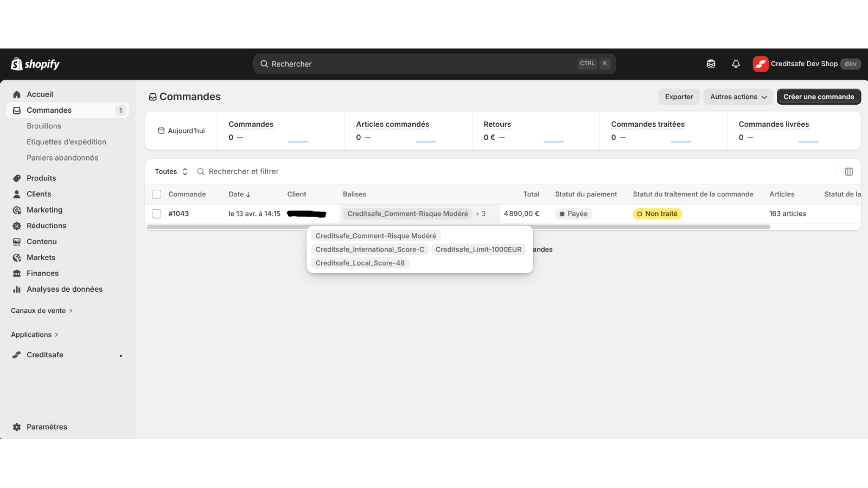Viewport: 868px width, 488px height.
Task: Open the notifications bell
Action: pos(736,64)
